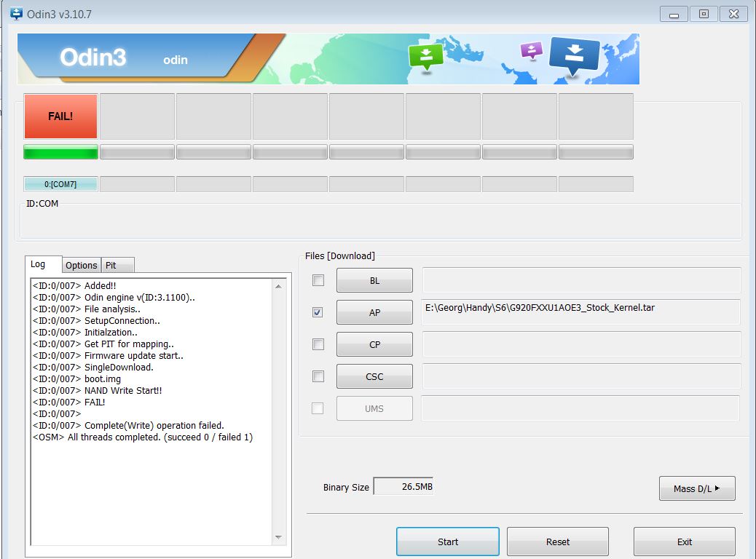Image resolution: width=756 pixels, height=559 pixels.
Task: Click log line 'Odin engine v(ID:3.1100)..'
Action: pos(114,297)
